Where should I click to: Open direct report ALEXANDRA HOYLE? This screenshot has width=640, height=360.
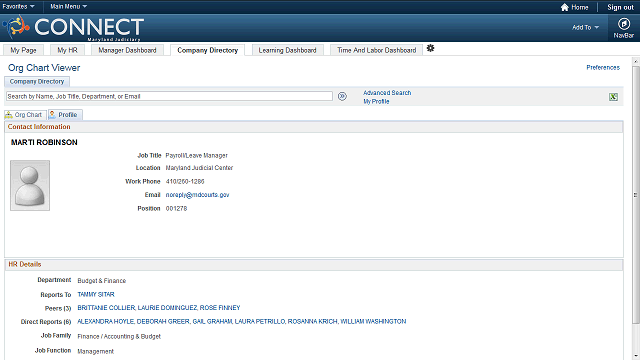[105, 322]
